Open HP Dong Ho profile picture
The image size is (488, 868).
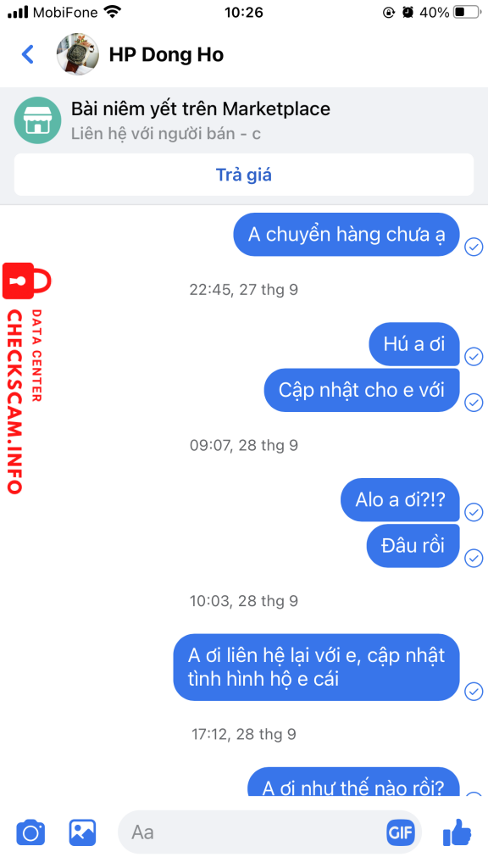tap(78, 54)
